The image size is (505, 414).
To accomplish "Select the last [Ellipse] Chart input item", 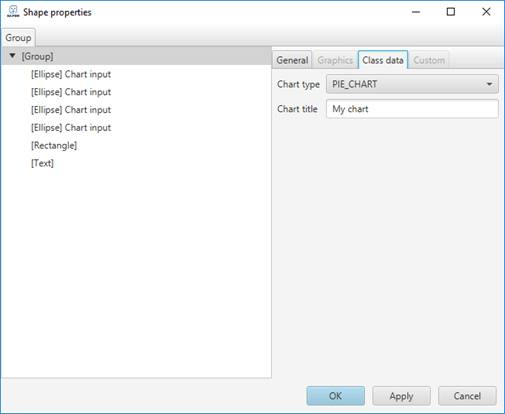I will (71, 127).
